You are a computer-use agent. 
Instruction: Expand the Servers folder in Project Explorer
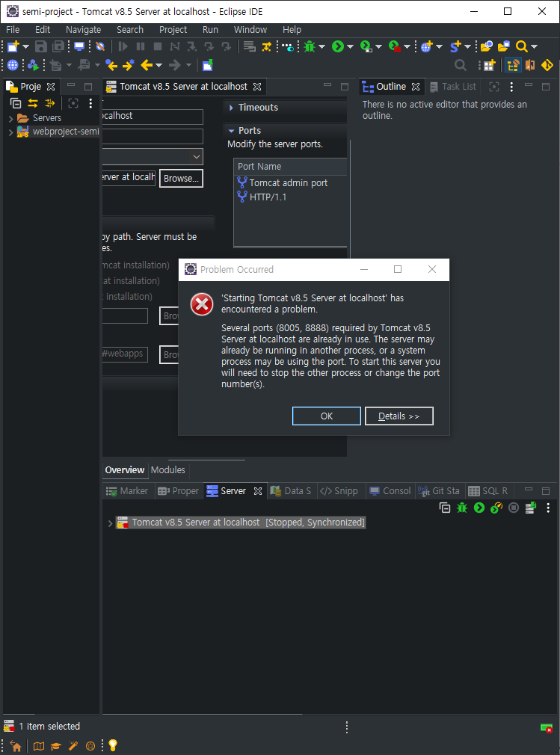pos(10,118)
